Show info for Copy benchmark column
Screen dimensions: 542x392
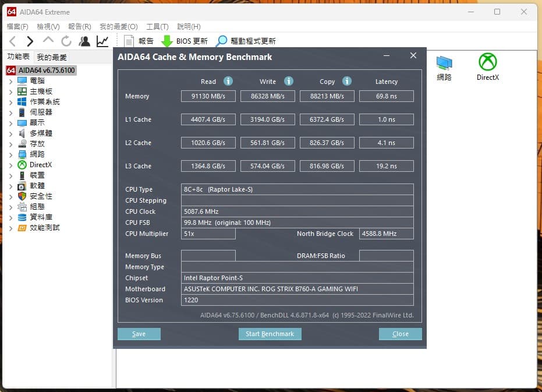click(x=347, y=81)
